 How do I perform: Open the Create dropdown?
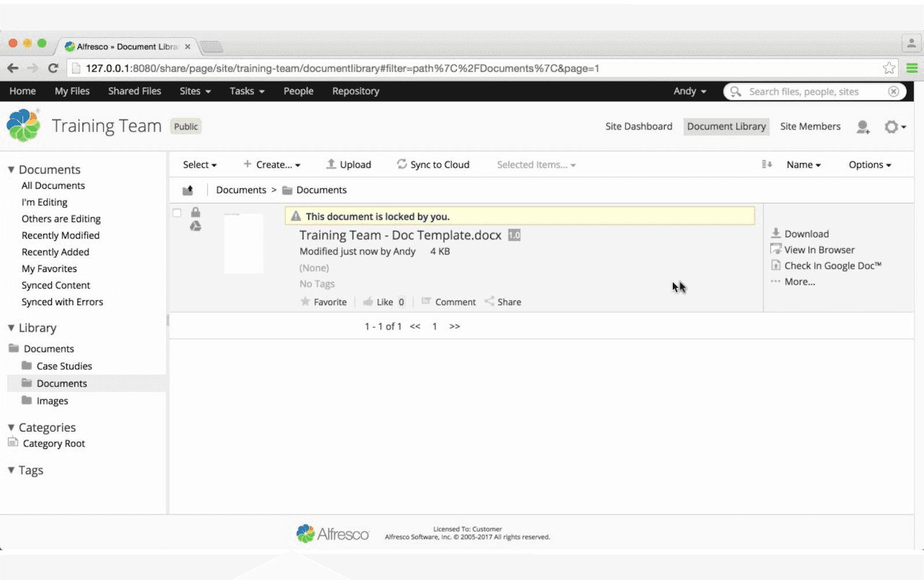click(x=272, y=164)
